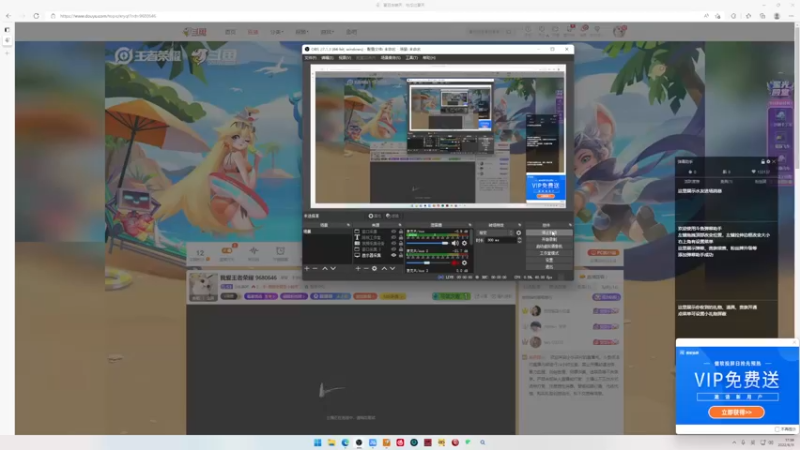Expand the category dropdown in Douyu's navigation bar

click(x=277, y=32)
